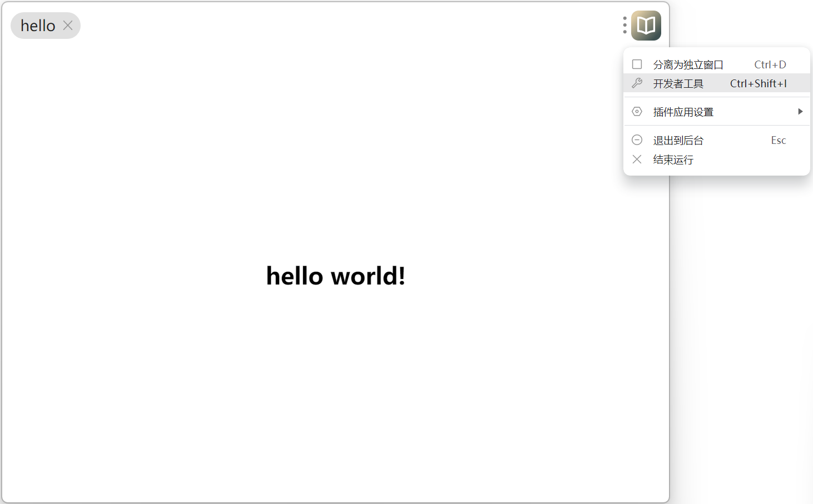
Task: Expand the 插件应用设置 submenu arrow
Action: coord(801,111)
